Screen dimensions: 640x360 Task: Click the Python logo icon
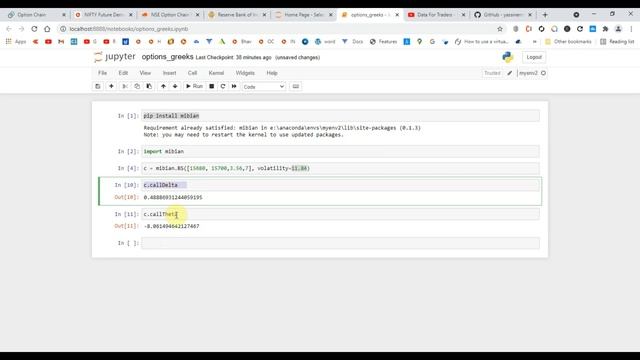507,57
